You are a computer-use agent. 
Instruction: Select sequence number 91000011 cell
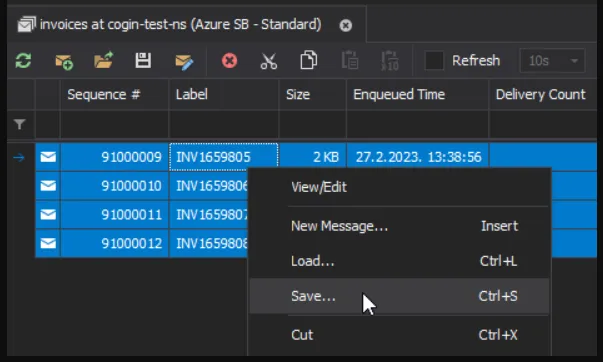[x=114, y=214]
